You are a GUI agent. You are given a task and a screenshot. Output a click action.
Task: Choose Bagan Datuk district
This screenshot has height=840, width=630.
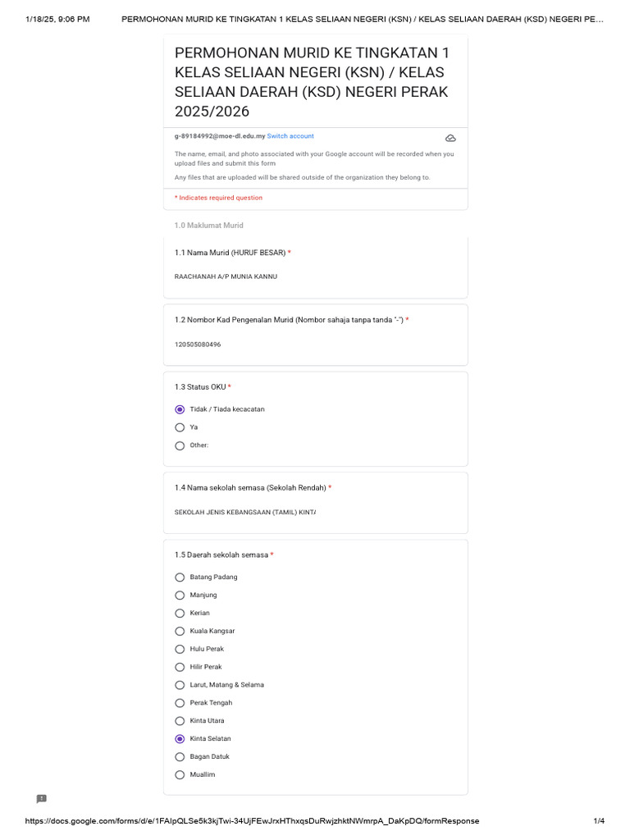(180, 756)
